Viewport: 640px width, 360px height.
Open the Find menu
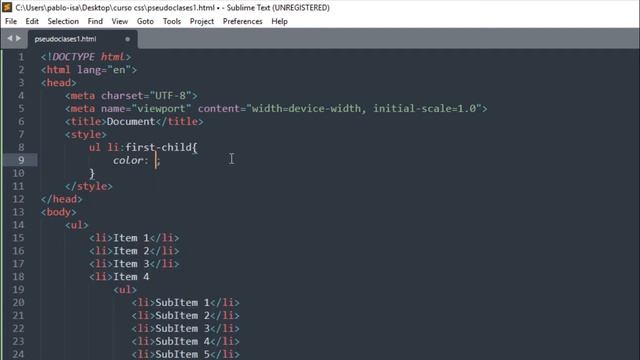(95, 21)
